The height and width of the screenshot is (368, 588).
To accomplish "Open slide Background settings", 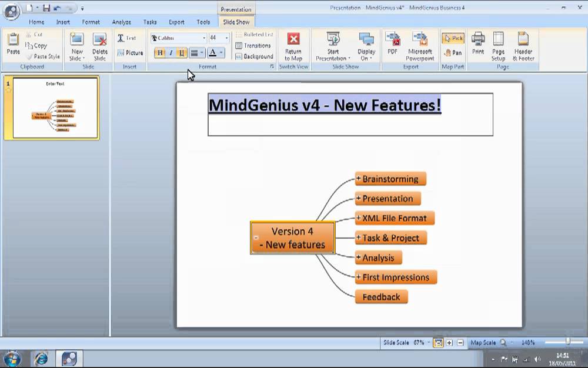I will [254, 56].
